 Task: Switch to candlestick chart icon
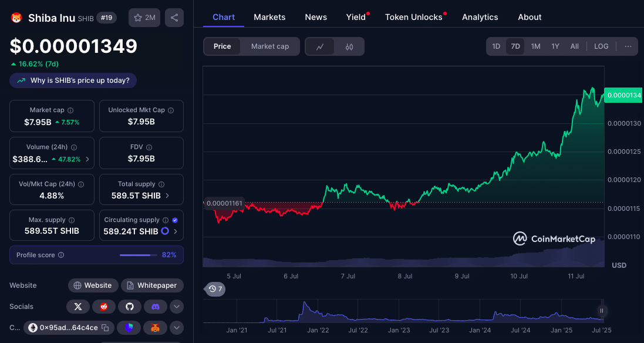click(x=349, y=46)
